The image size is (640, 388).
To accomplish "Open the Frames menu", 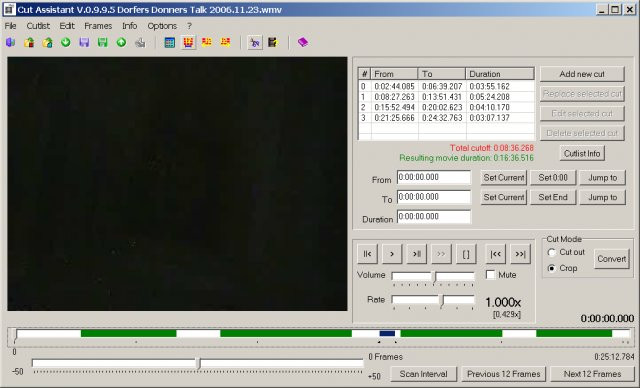I will click(98, 26).
